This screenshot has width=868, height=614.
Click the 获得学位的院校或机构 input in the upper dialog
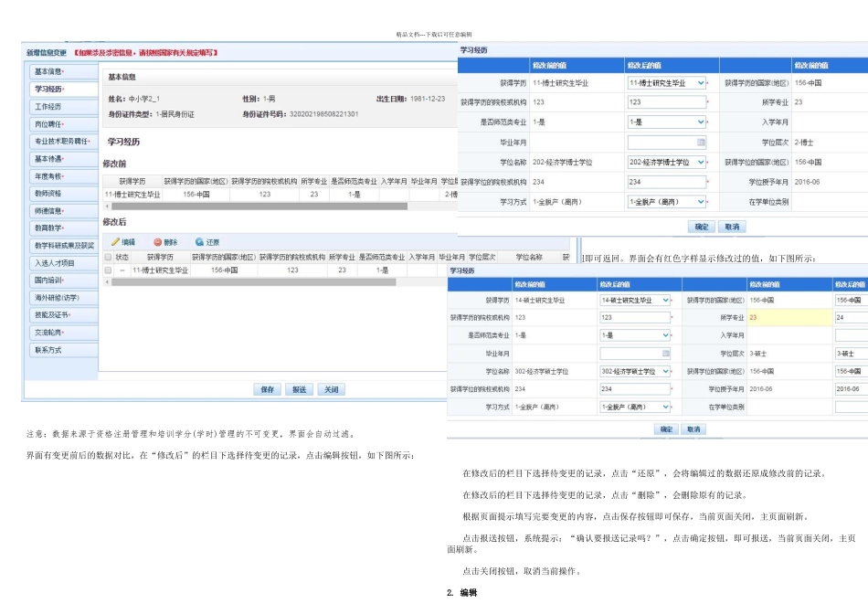pos(667,182)
